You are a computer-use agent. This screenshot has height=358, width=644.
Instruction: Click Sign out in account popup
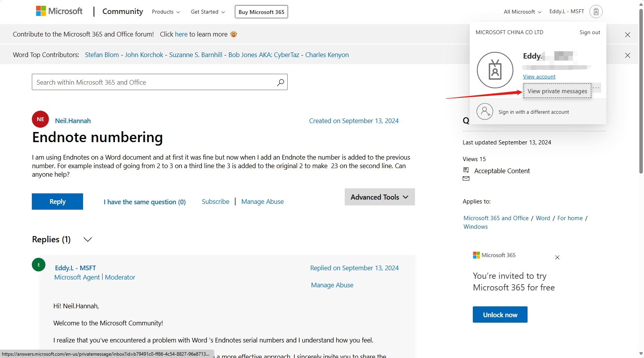coord(590,32)
